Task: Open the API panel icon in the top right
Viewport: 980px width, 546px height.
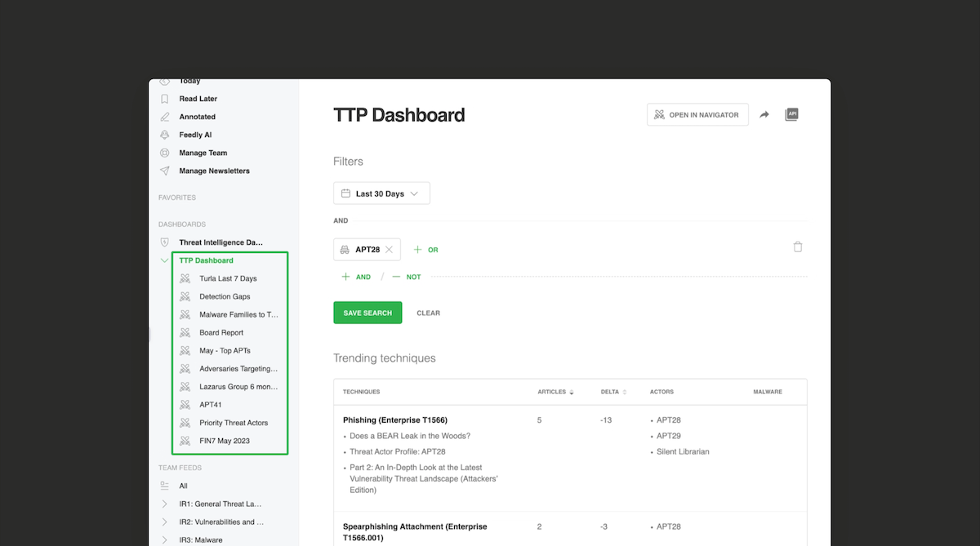Action: click(791, 114)
